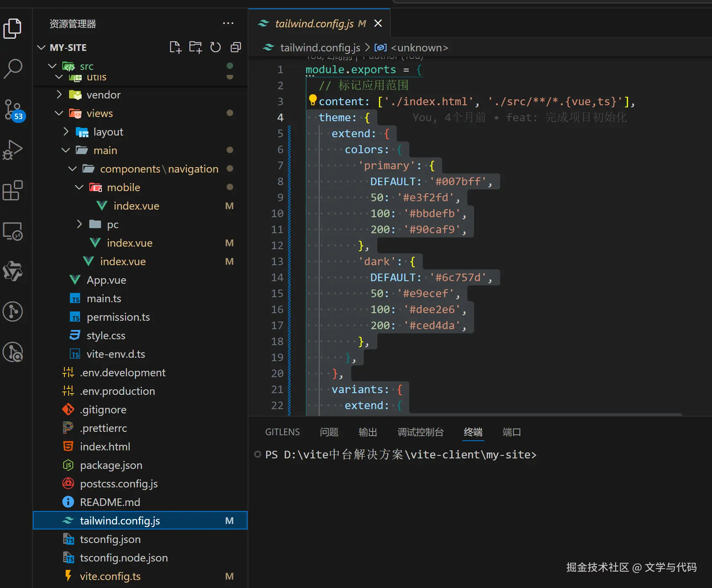Viewport: 712px width, 588px height.
Task: Click the '#007bff' color value on line 8
Action: pos(458,181)
